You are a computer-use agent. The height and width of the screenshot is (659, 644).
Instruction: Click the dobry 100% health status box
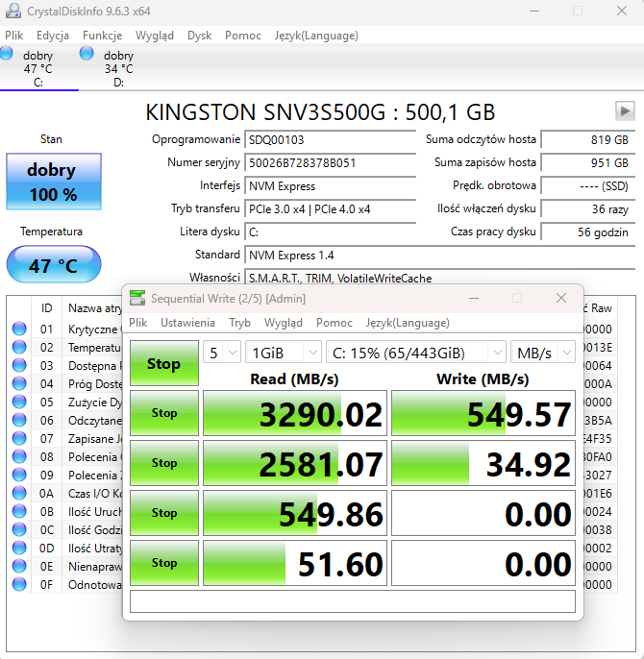[x=52, y=182]
